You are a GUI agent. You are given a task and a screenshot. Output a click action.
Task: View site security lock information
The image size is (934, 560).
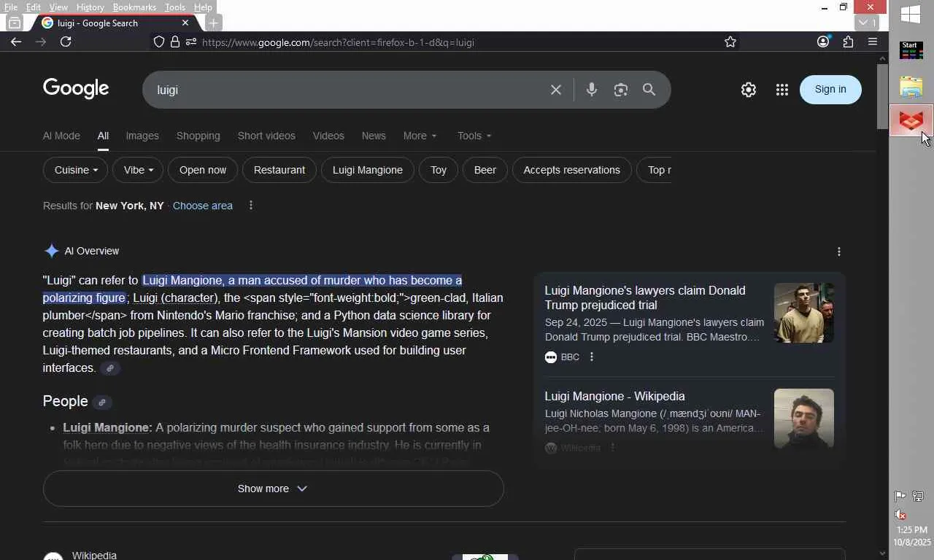[x=175, y=42]
